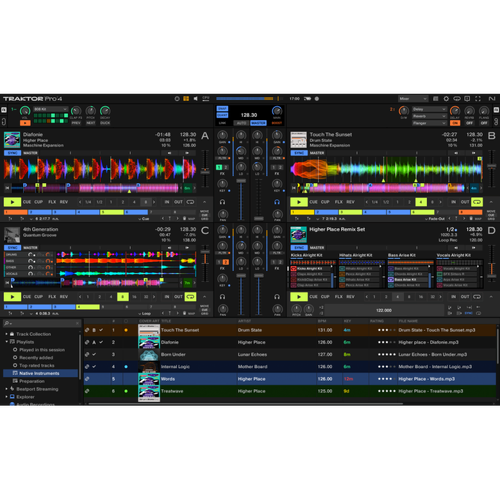Click the Deck A letter icon
Screen dimensions: 500x500
click(x=205, y=136)
